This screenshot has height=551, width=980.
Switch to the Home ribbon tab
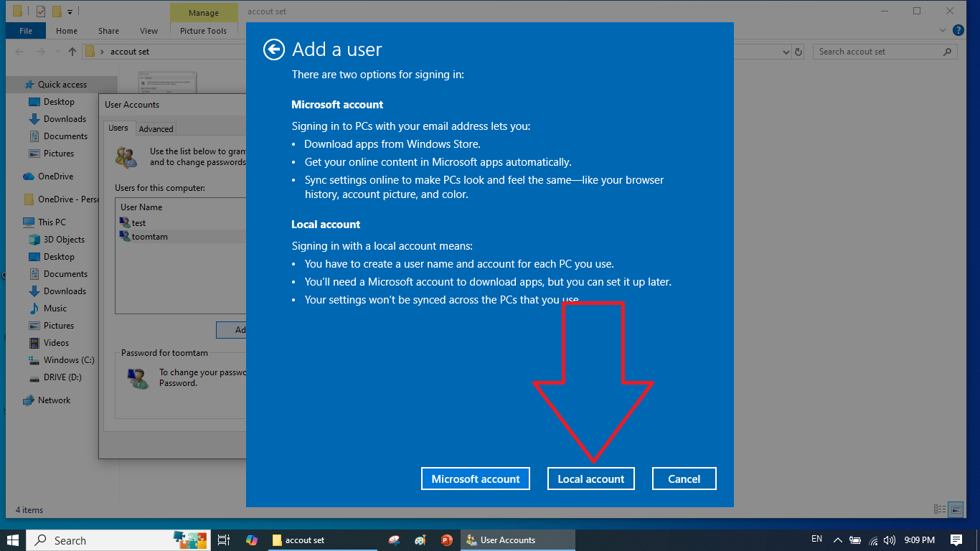tap(67, 31)
